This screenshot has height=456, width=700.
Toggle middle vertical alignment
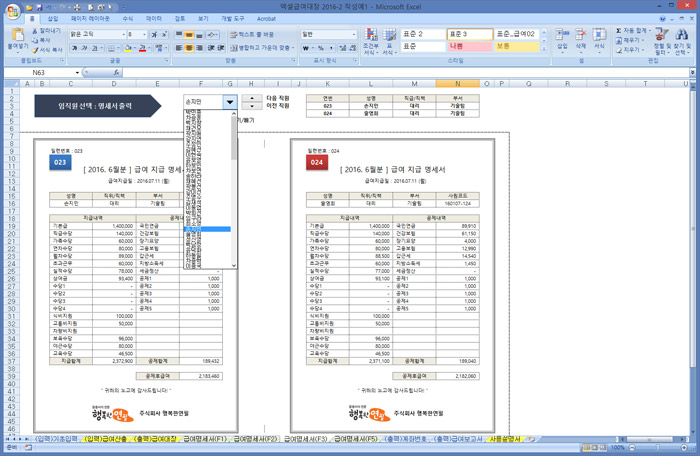(x=189, y=34)
